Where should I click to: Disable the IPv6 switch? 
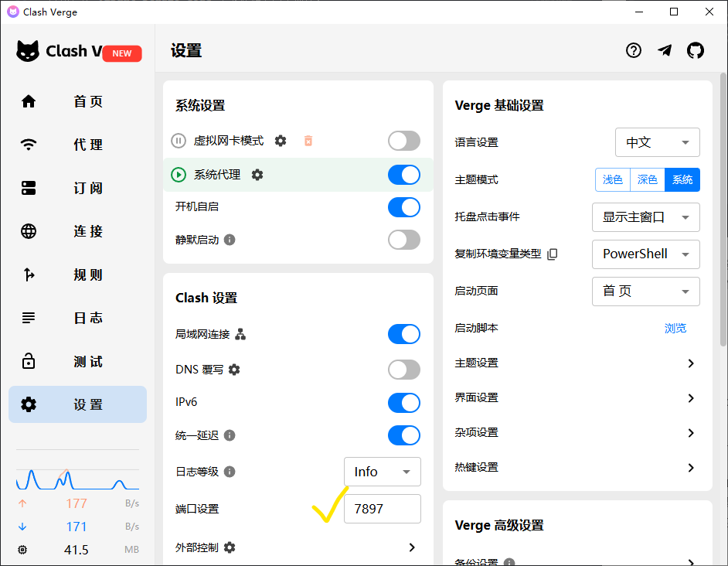point(403,403)
